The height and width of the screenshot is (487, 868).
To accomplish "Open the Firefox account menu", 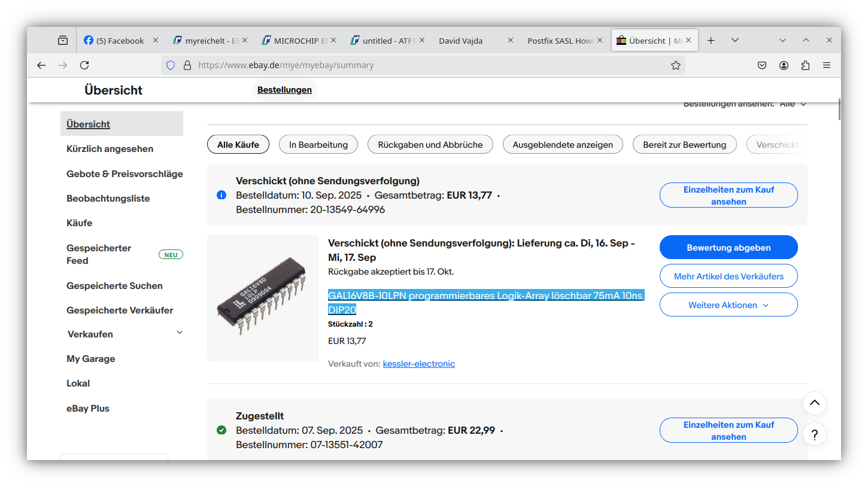I will pyautogui.click(x=784, y=65).
